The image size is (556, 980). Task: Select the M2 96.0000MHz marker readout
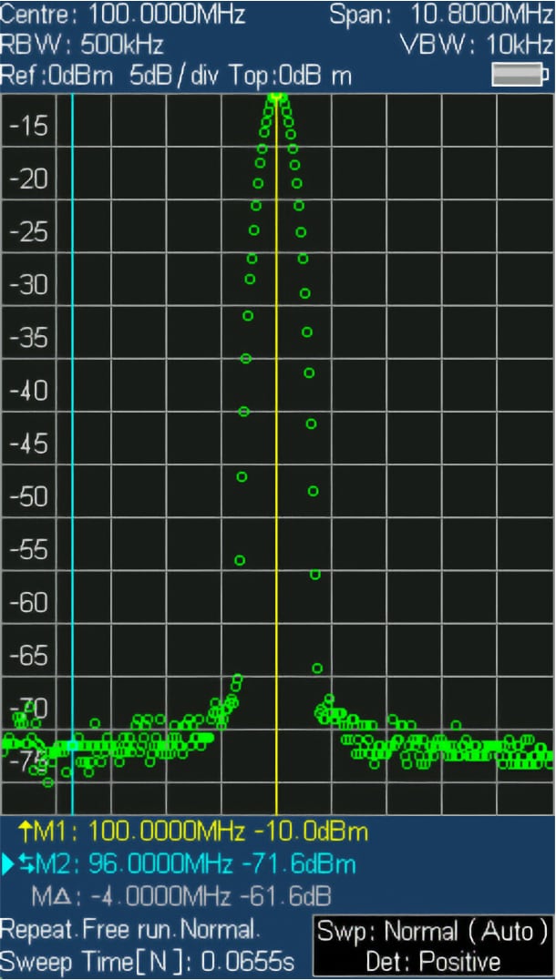pyautogui.click(x=187, y=864)
